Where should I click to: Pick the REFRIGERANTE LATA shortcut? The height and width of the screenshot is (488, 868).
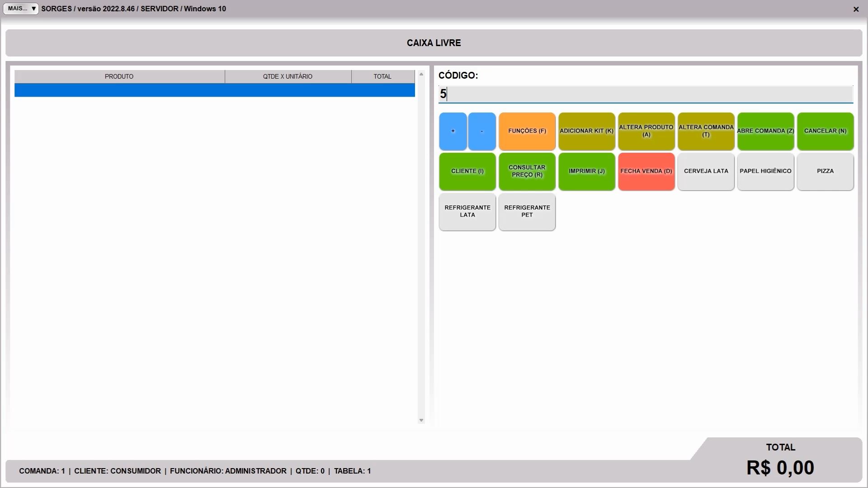coord(467,211)
